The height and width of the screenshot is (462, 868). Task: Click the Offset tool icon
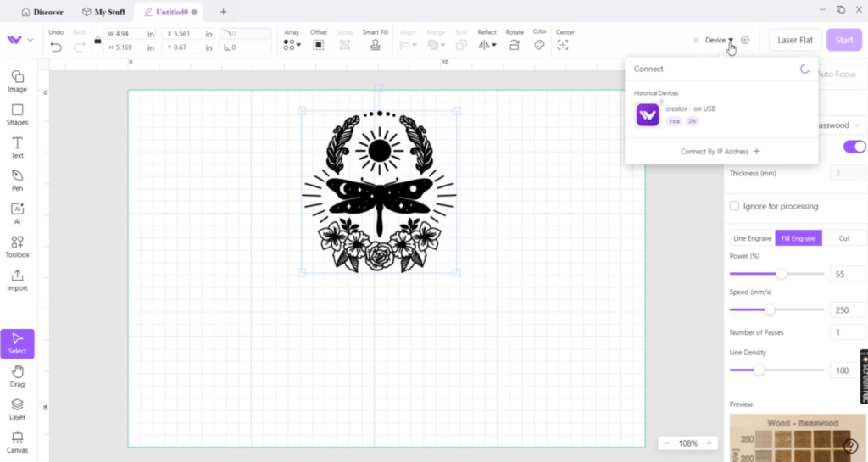319,44
